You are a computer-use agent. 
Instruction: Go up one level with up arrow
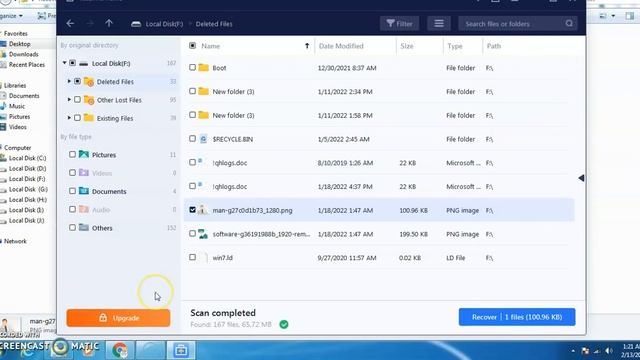(x=109, y=23)
